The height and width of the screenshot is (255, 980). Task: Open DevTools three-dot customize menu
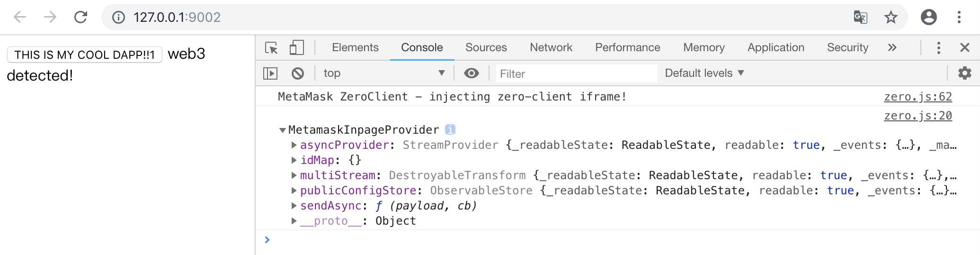[x=938, y=47]
